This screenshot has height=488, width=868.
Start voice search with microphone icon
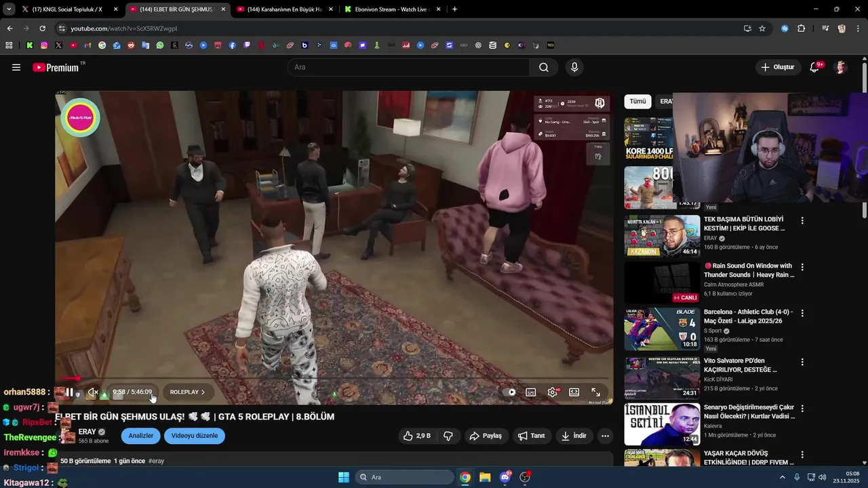tap(574, 67)
